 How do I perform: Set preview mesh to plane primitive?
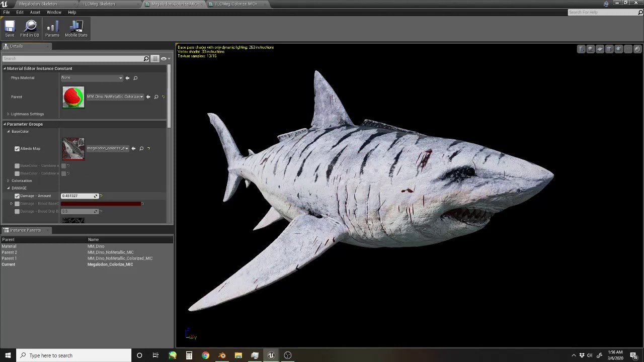pyautogui.click(x=600, y=49)
